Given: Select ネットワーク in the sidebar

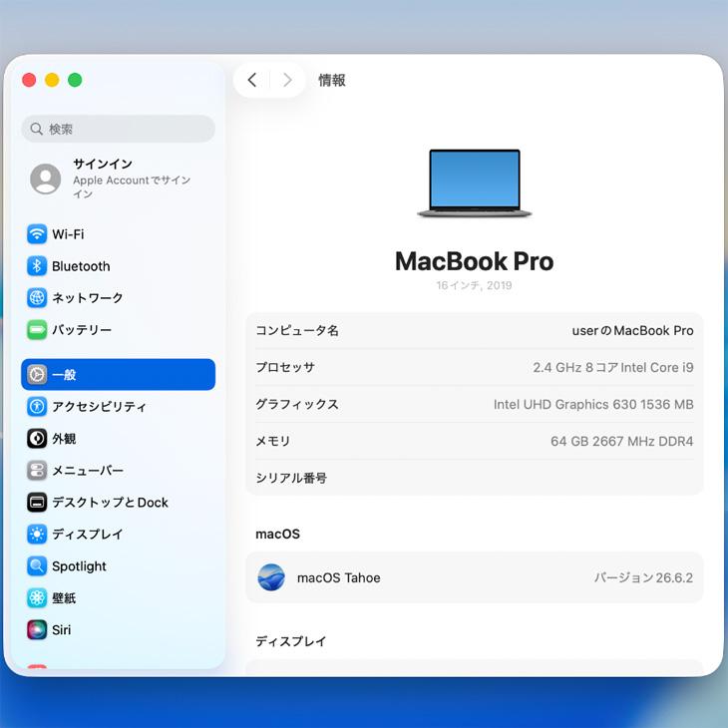Looking at the screenshot, I should tap(88, 297).
